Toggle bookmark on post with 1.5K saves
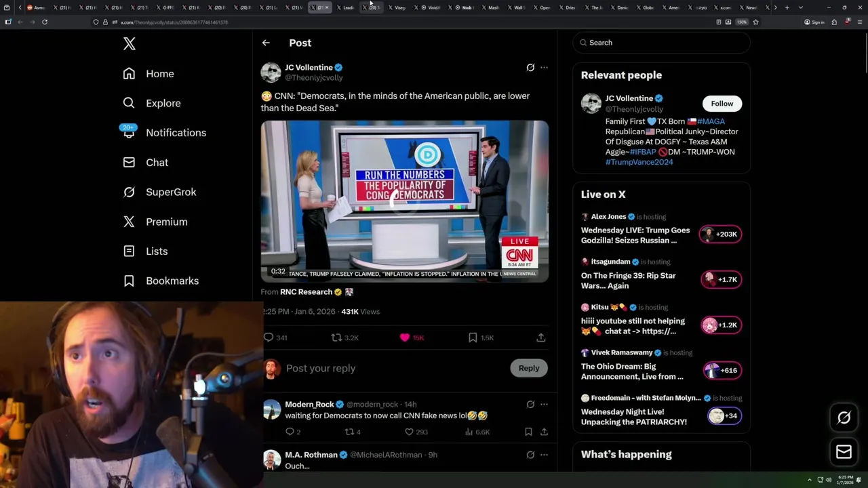 pos(473,338)
